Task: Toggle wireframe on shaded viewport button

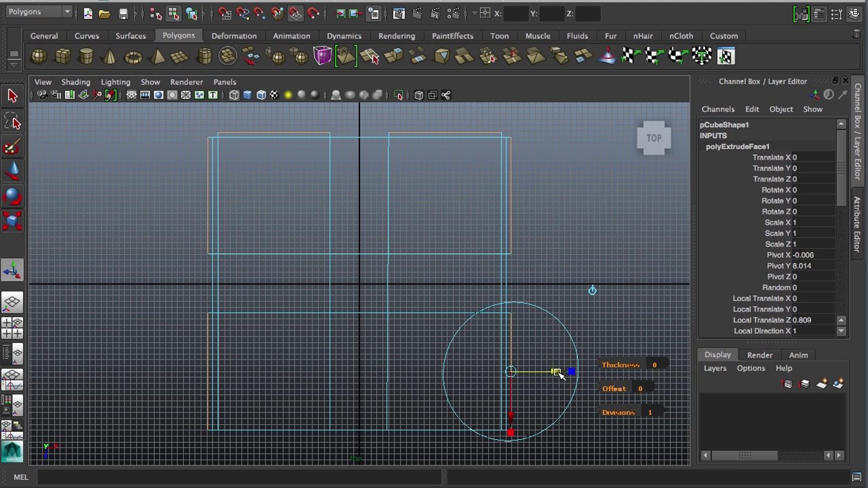Action: tap(261, 95)
